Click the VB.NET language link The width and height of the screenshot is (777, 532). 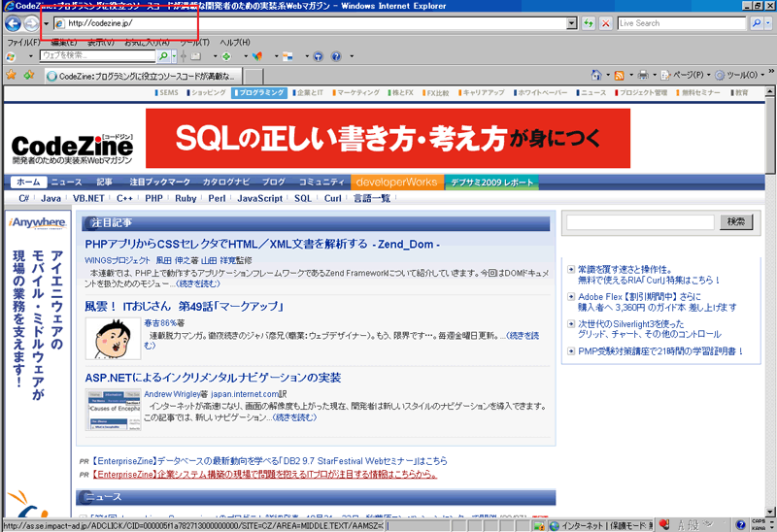(88, 198)
